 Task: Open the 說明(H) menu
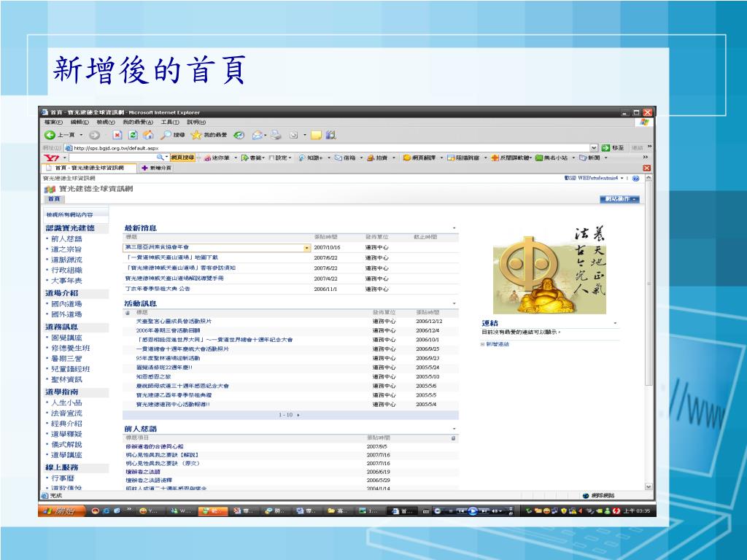[196, 122]
